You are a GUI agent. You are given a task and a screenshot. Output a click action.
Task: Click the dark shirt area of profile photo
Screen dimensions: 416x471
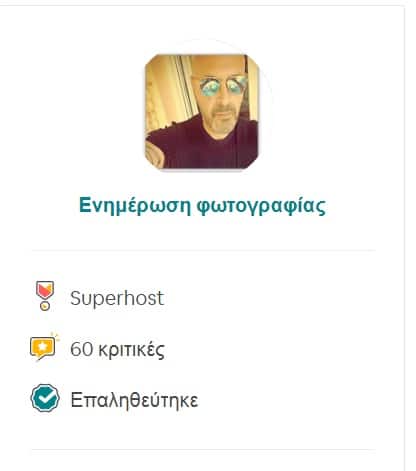tap(203, 147)
